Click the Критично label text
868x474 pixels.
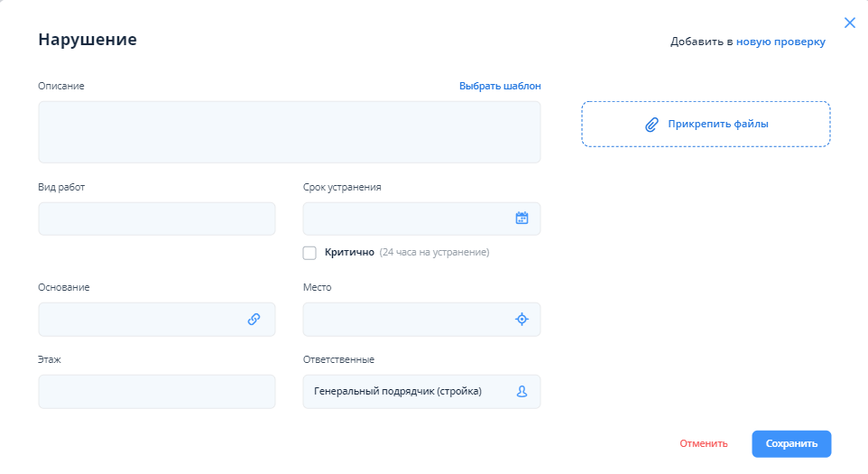[x=349, y=253]
